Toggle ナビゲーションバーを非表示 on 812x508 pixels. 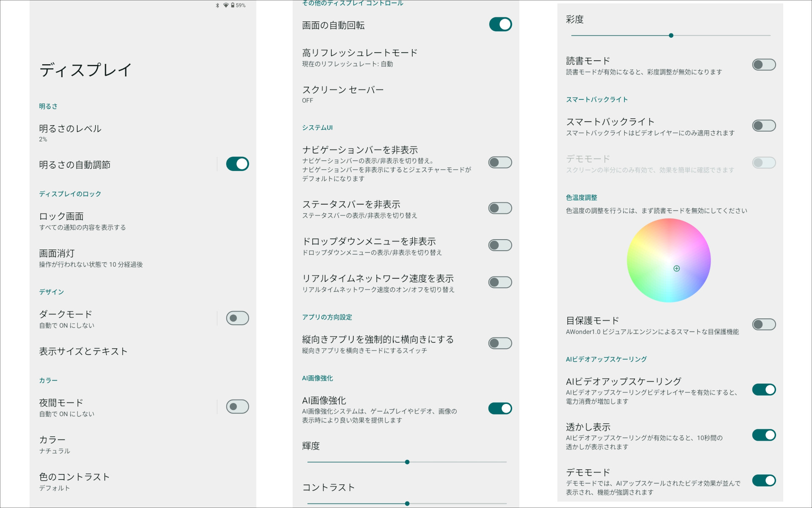click(x=500, y=163)
